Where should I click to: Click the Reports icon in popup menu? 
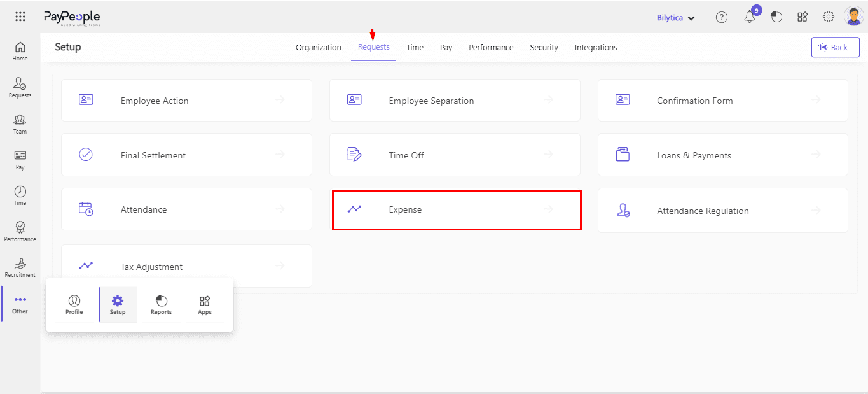coord(161,305)
